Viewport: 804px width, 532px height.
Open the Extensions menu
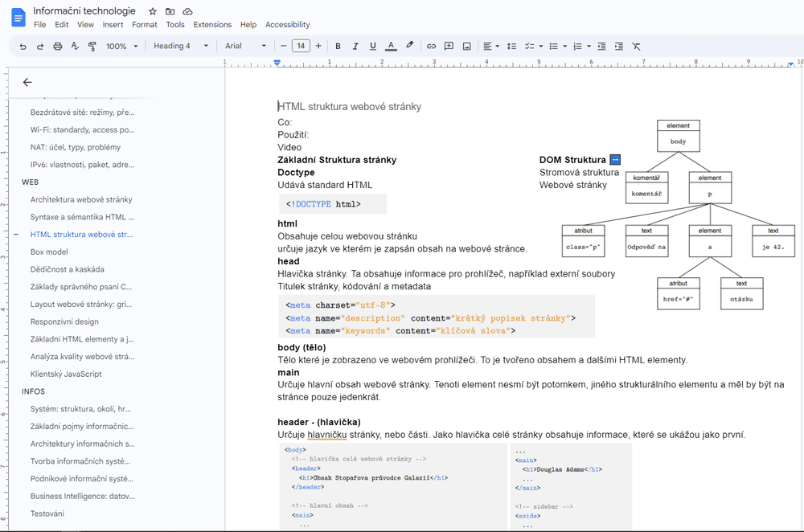(212, 25)
